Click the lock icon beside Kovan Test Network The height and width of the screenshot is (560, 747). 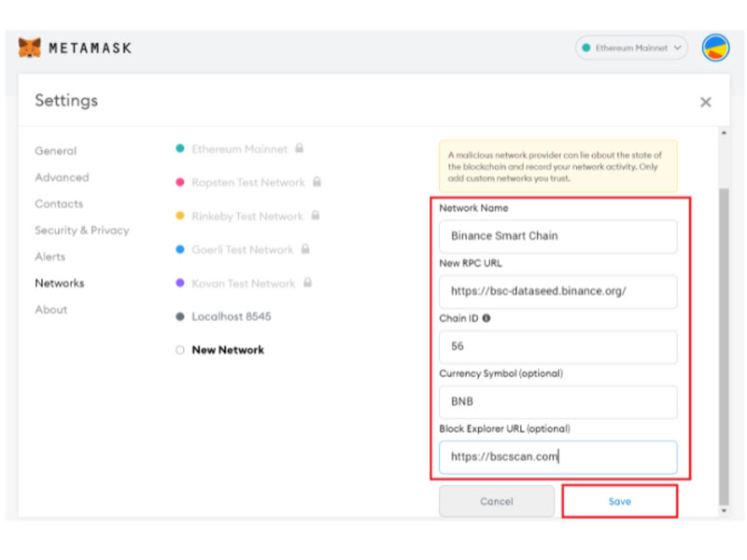coord(308,283)
